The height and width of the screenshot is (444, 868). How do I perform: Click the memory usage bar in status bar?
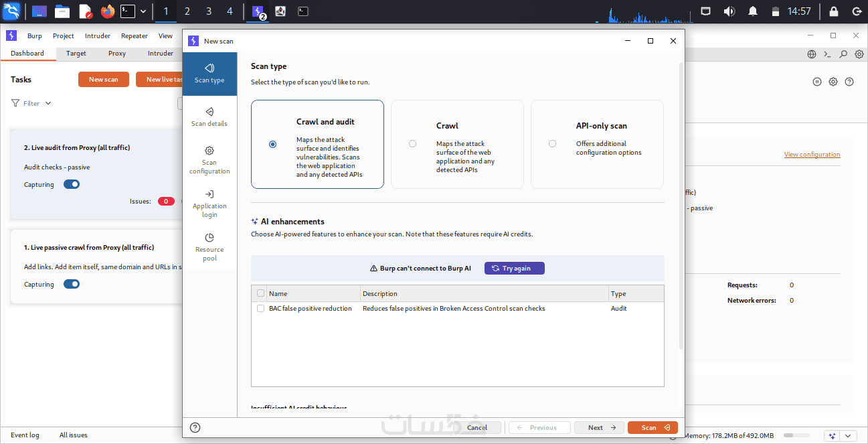(797, 435)
